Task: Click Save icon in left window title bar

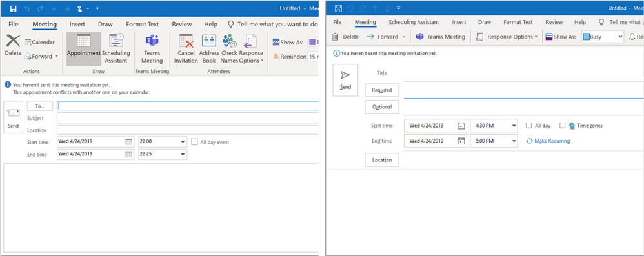Action: pyautogui.click(x=13, y=8)
